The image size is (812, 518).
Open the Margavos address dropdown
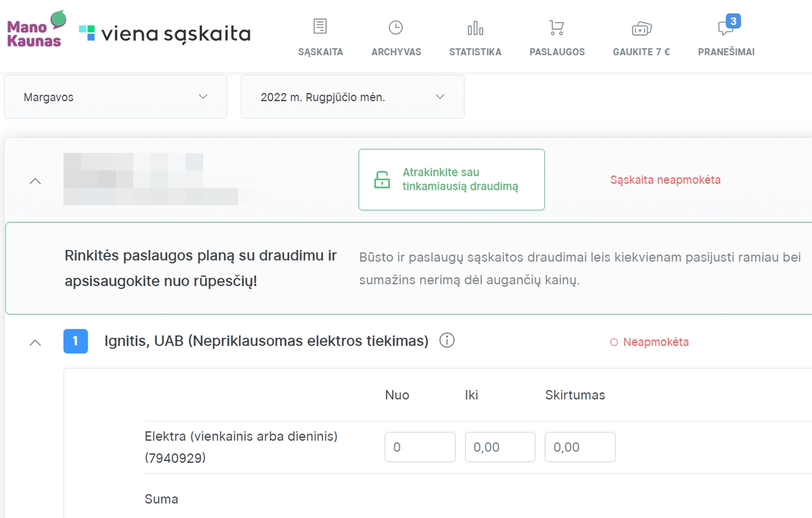(115, 97)
